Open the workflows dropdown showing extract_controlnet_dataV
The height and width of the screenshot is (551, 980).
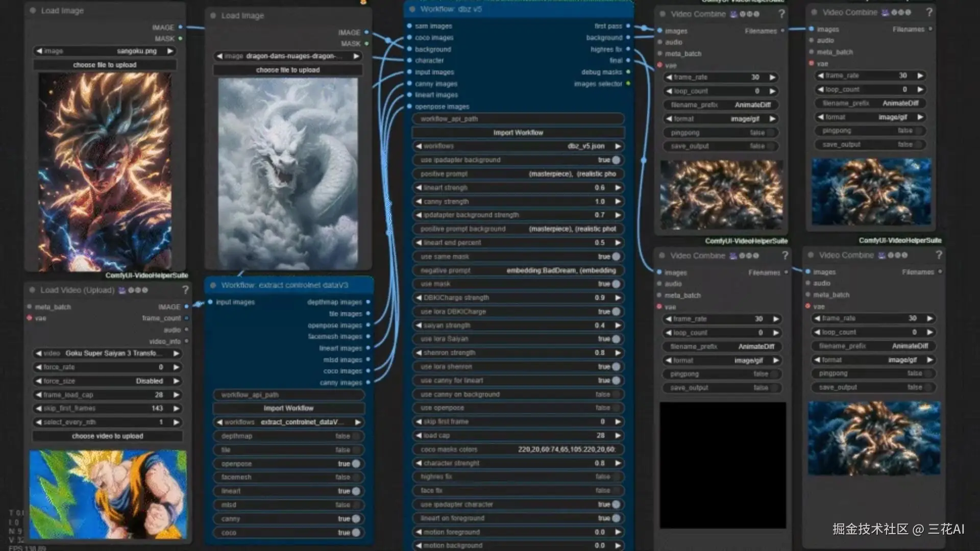pyautogui.click(x=288, y=422)
